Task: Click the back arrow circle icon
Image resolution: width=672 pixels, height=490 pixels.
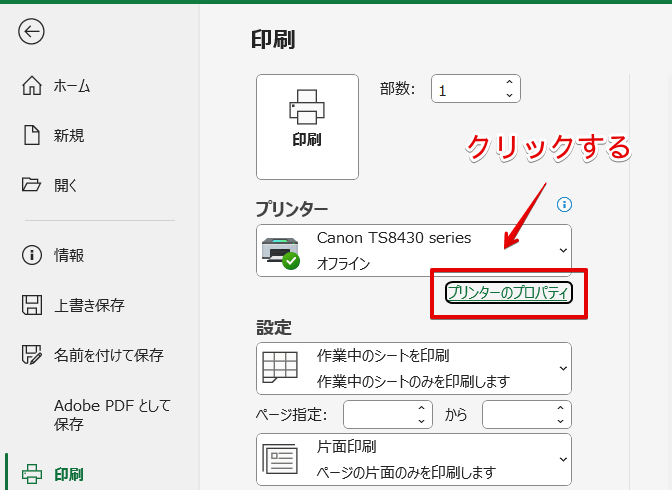Action: pos(31,31)
